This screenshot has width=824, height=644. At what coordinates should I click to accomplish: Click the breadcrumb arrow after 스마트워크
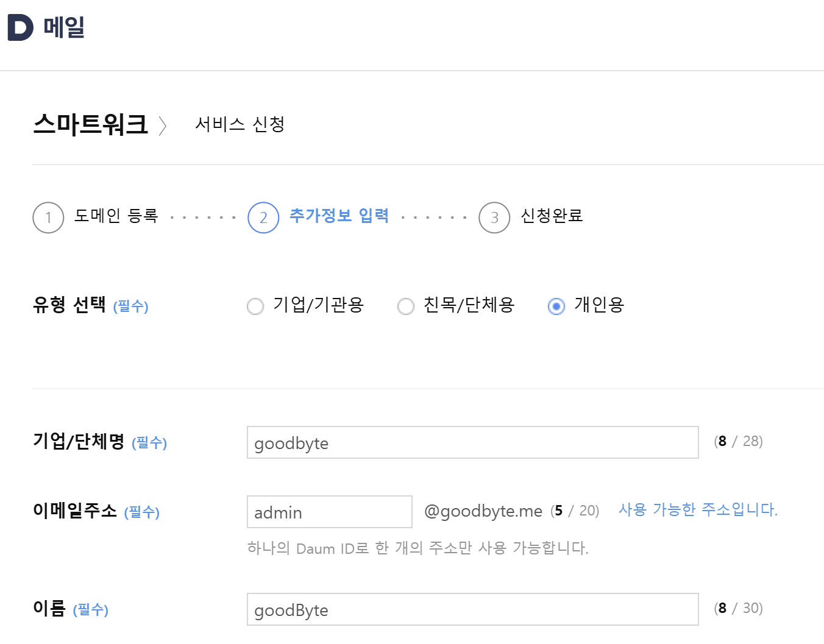point(163,126)
